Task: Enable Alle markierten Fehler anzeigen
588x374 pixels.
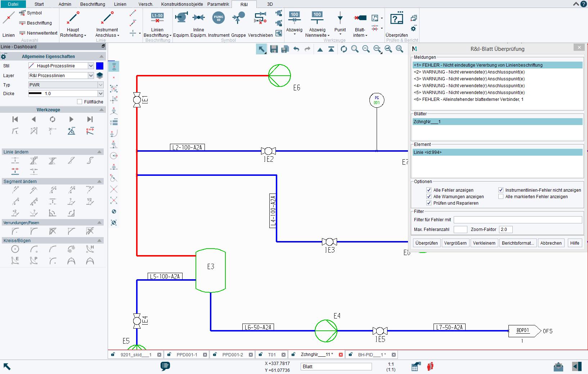Action: pos(501,196)
